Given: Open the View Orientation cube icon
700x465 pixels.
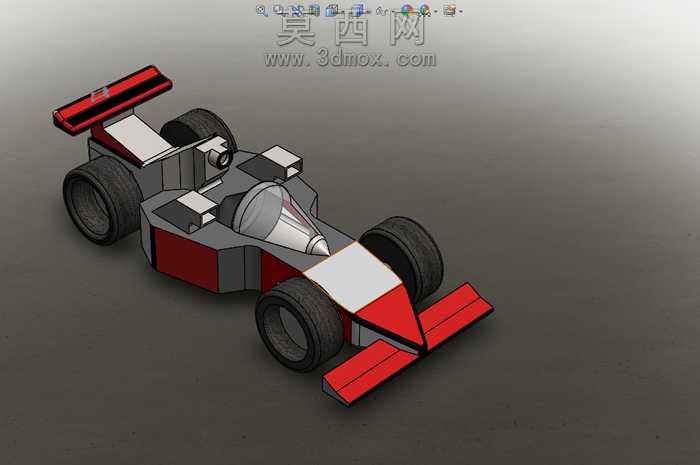Looking at the screenshot, I should pos(332,11).
